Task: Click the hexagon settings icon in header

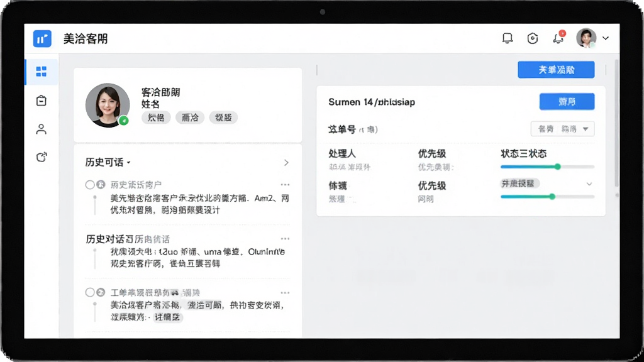Action: [x=533, y=38]
